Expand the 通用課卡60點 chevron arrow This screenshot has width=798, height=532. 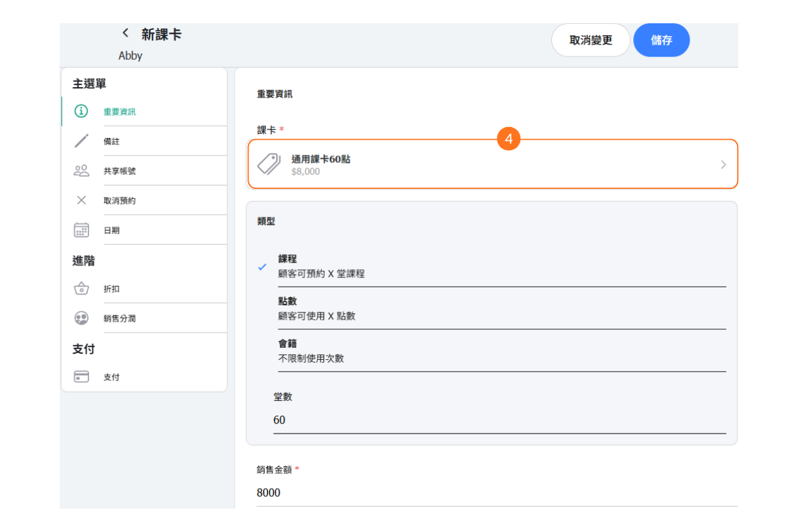coord(724,165)
